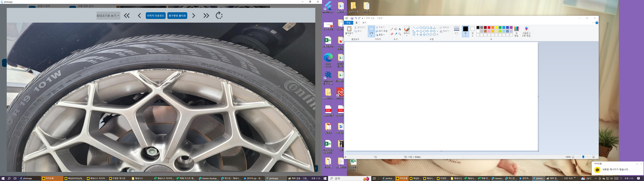Open the 최대크기로 보기 dropdown

(x=108, y=15)
